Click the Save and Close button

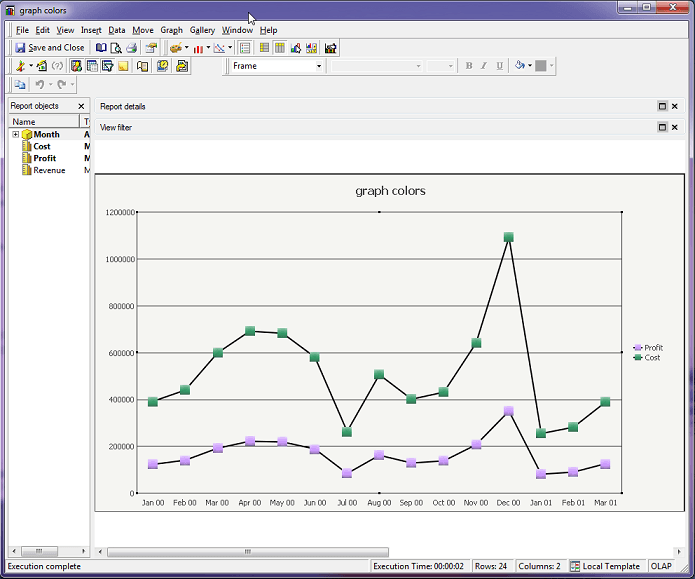(x=50, y=47)
